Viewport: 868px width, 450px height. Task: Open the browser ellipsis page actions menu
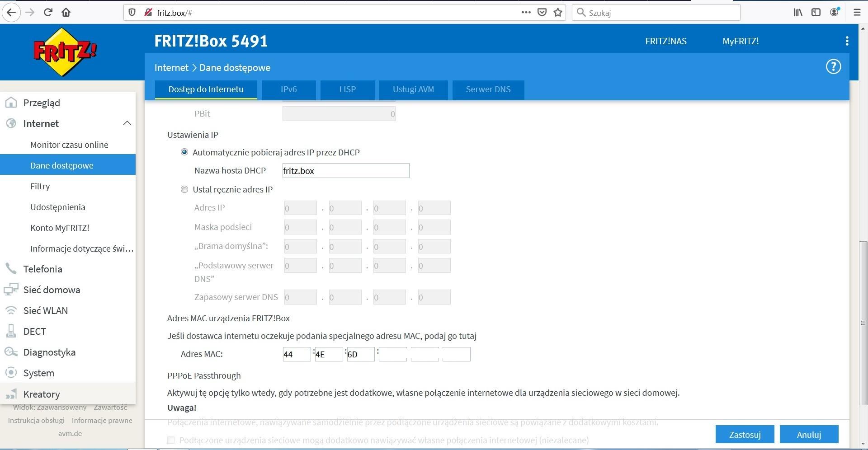(526, 12)
